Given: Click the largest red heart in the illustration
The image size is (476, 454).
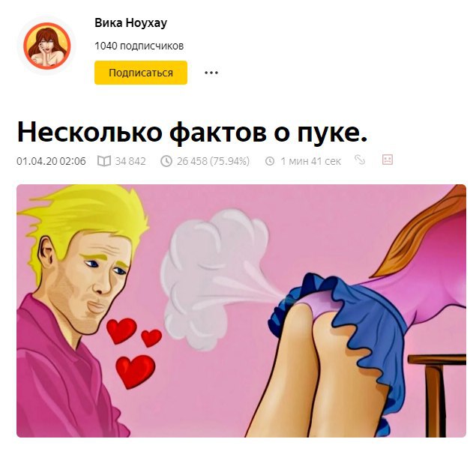Looking at the screenshot, I should [x=136, y=371].
